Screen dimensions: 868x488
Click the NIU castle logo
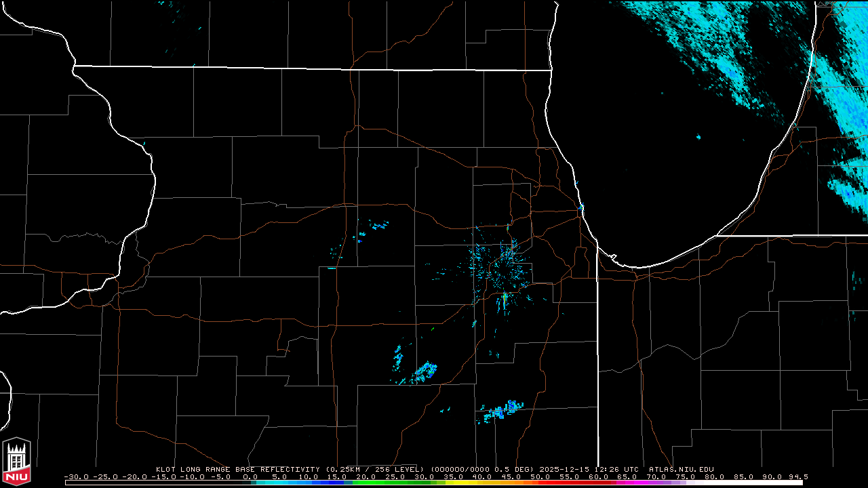pyautogui.click(x=16, y=462)
